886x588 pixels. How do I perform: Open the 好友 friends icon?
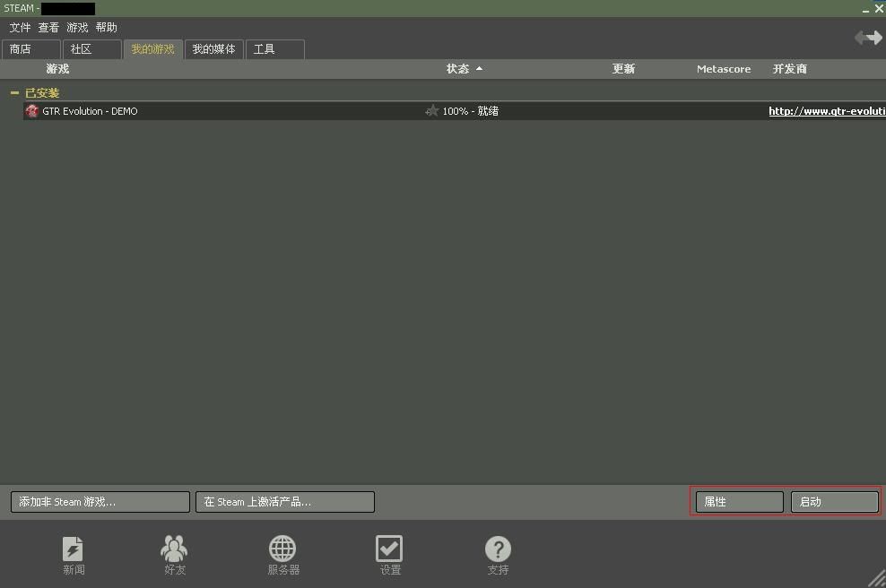click(174, 549)
